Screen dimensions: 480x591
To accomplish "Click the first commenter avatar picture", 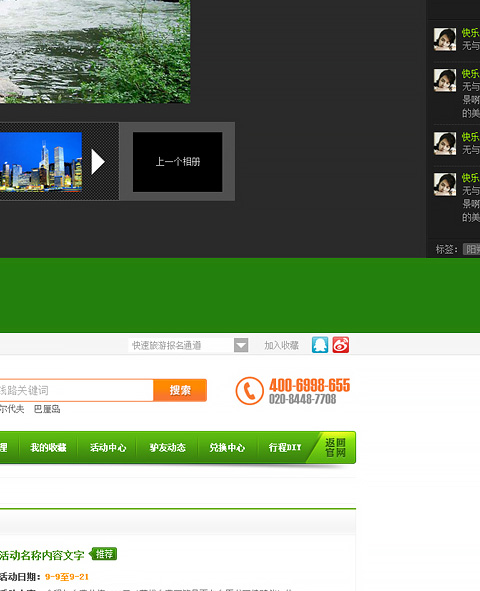I will pos(445,39).
